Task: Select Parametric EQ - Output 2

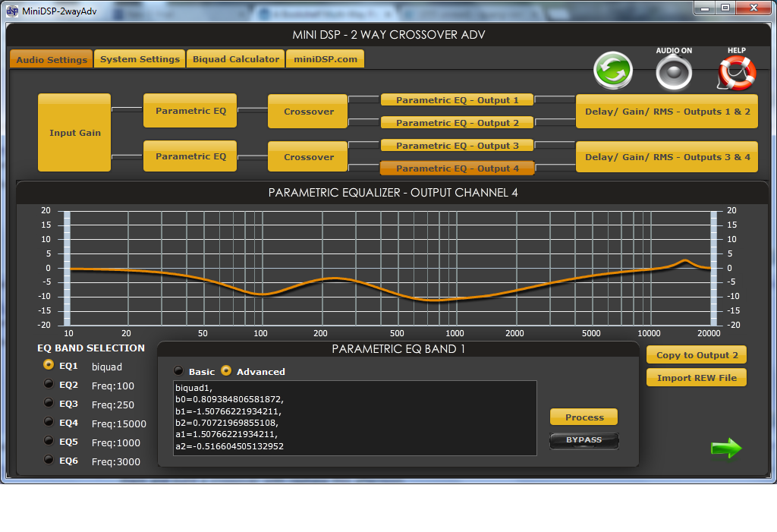Action: click(x=457, y=122)
